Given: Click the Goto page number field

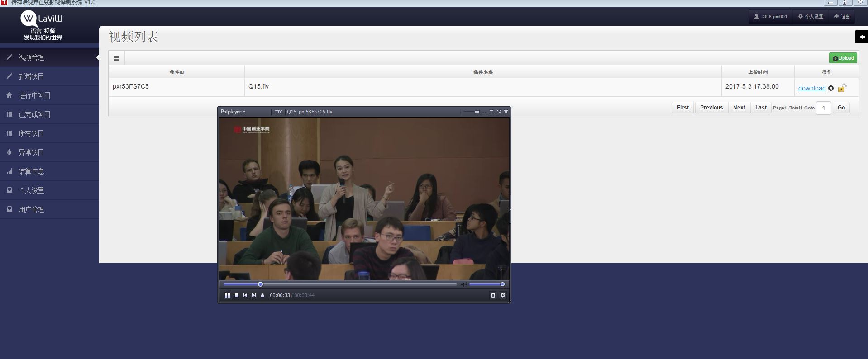Looking at the screenshot, I should [x=823, y=108].
